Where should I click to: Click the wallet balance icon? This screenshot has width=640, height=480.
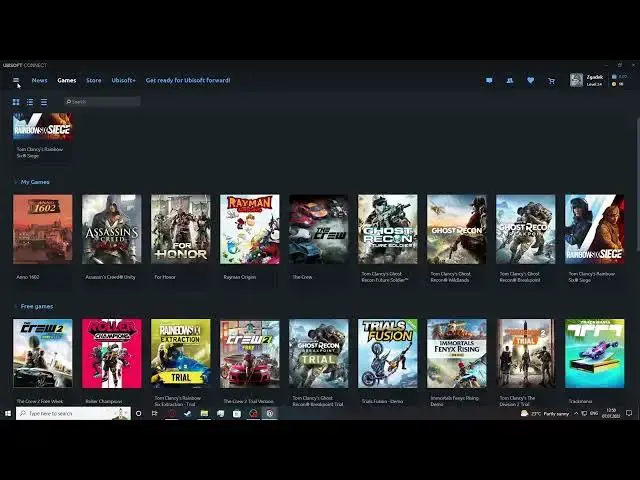click(x=614, y=77)
